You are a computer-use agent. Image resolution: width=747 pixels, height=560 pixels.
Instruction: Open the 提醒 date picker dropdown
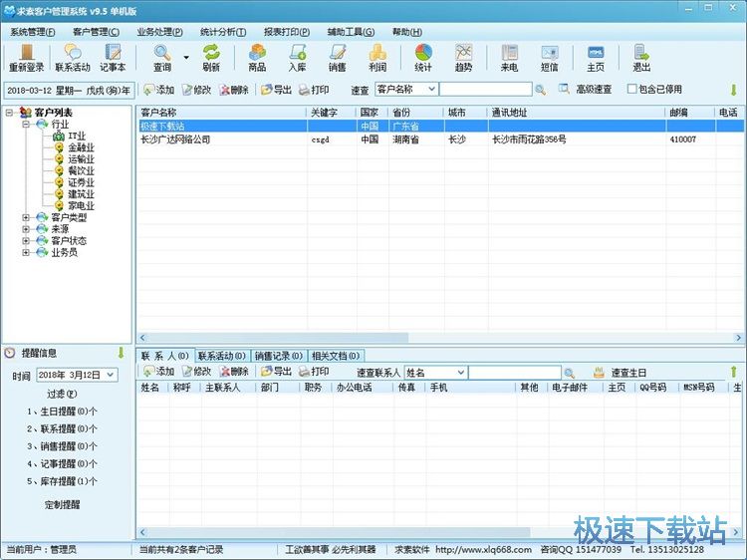[x=110, y=375]
